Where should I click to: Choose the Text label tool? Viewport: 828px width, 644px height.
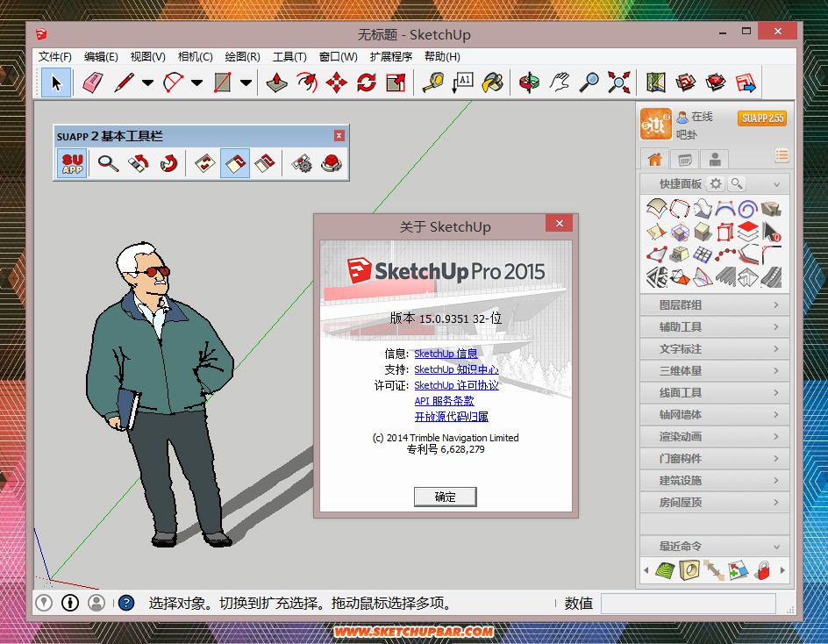[462, 82]
